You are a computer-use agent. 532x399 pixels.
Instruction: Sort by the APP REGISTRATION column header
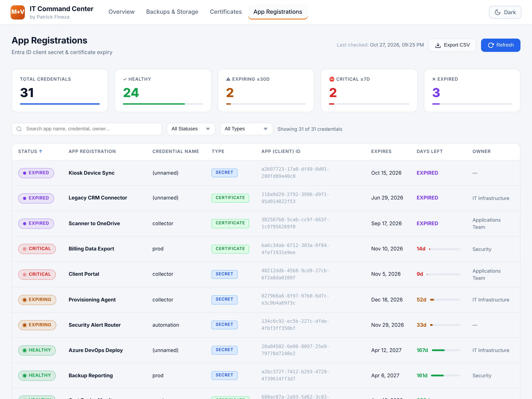click(x=92, y=151)
